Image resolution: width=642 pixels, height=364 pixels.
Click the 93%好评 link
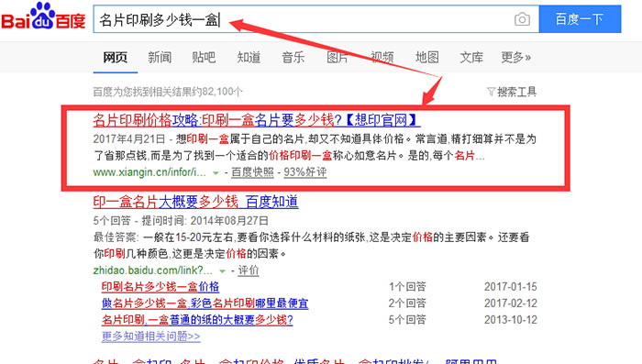tap(305, 172)
